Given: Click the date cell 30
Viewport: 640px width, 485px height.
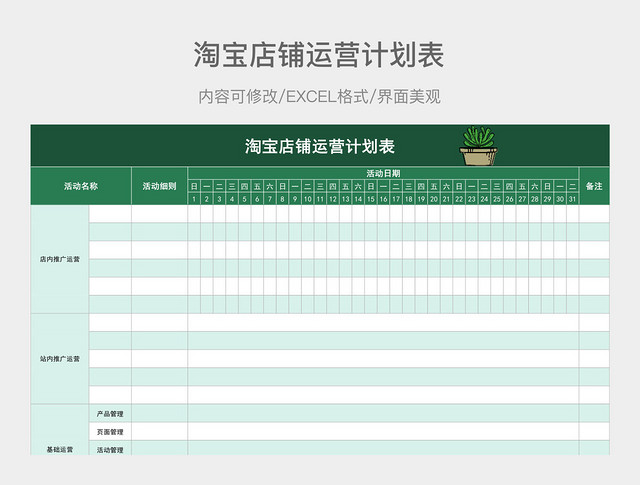Looking at the screenshot, I should coord(560,199).
